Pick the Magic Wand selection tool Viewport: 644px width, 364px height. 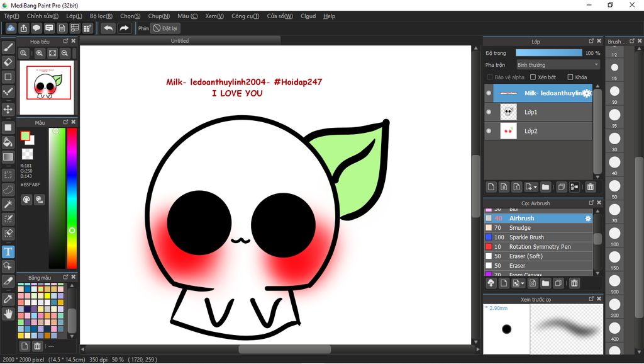click(8, 204)
